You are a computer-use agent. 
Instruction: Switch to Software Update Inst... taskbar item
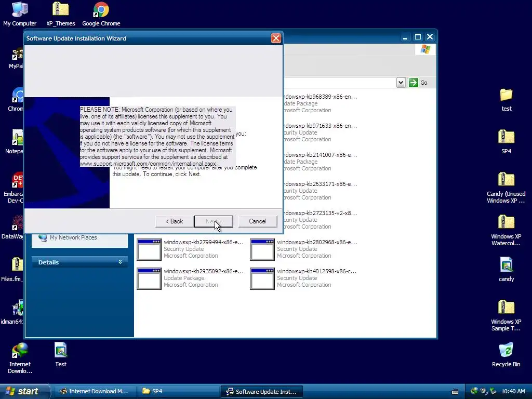click(262, 392)
